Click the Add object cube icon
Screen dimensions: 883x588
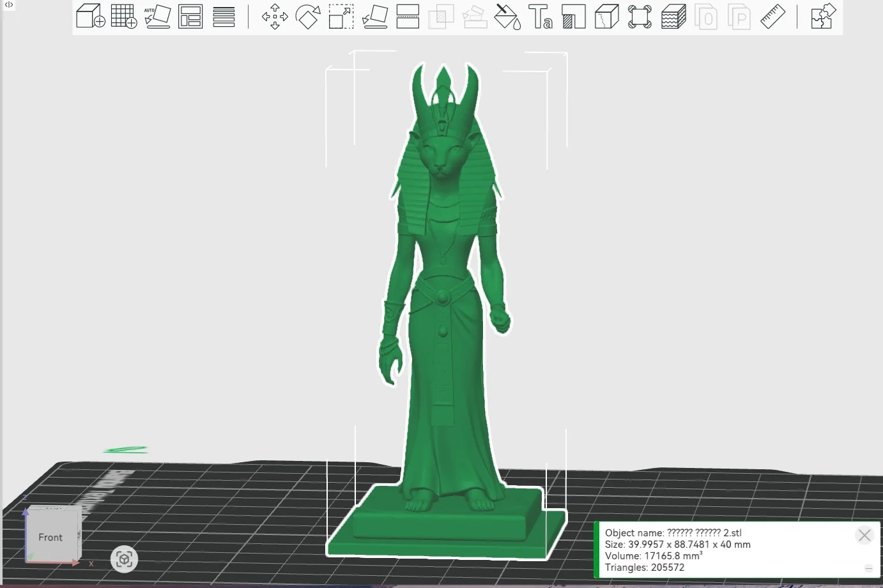point(90,16)
